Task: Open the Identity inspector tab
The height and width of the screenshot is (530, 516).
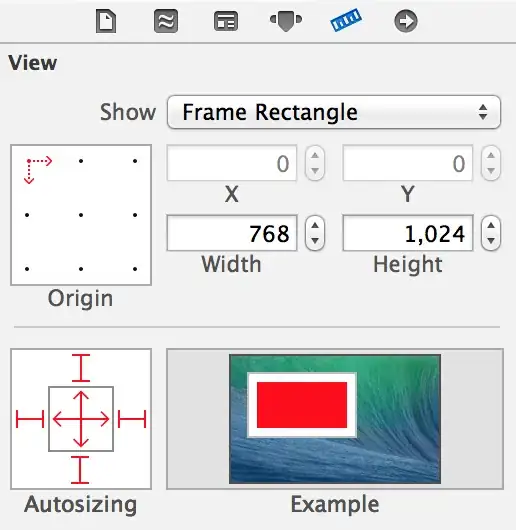Action: tap(226, 21)
